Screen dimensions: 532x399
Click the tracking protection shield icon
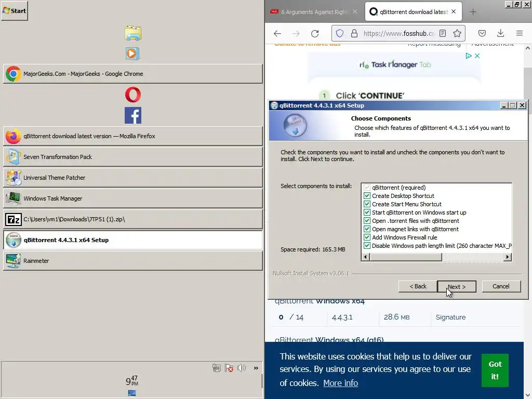(340, 33)
